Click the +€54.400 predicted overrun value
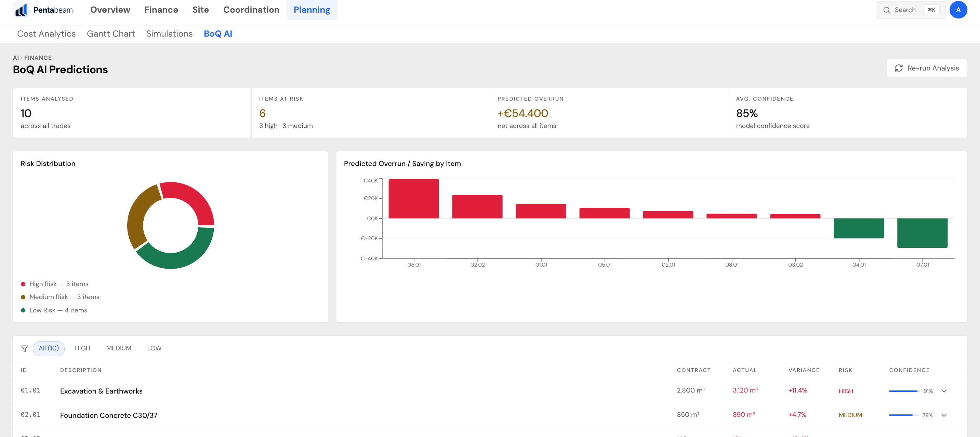This screenshot has height=437, width=980. pyautogui.click(x=523, y=113)
